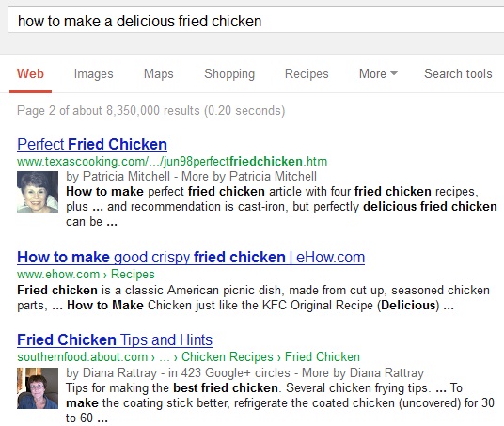Open the eHow crispy fried chicken result
Screen dimensions: 504x426
pos(191,257)
